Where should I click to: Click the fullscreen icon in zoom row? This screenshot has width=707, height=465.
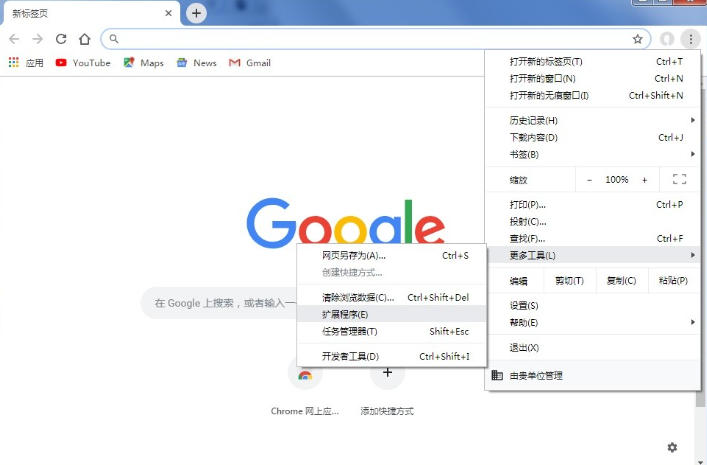pos(680,179)
